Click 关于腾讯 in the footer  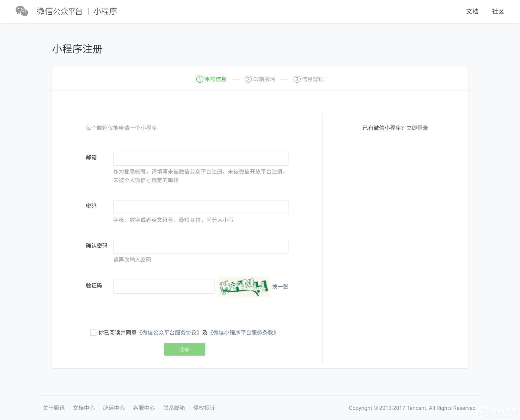[54, 408]
